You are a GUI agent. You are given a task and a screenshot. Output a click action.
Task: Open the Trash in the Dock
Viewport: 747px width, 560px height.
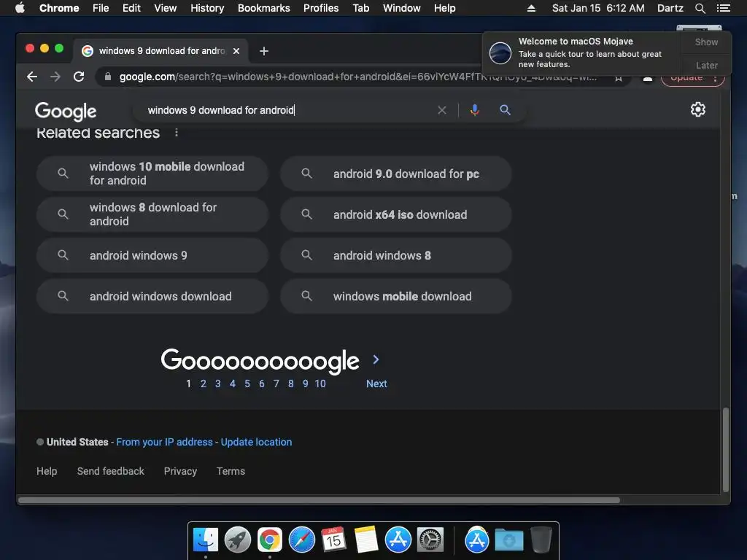coord(541,540)
